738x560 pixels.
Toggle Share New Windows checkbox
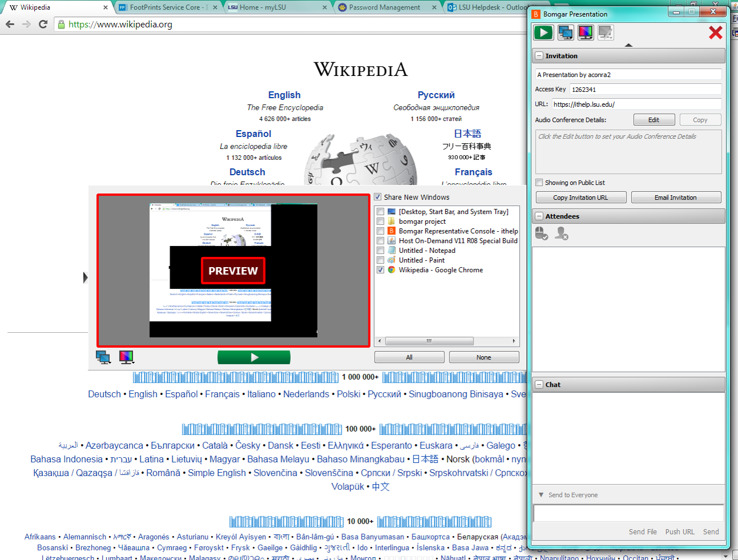(x=378, y=197)
